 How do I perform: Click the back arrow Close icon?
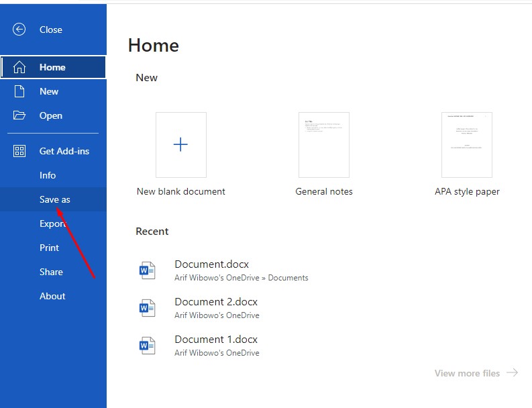(x=19, y=30)
